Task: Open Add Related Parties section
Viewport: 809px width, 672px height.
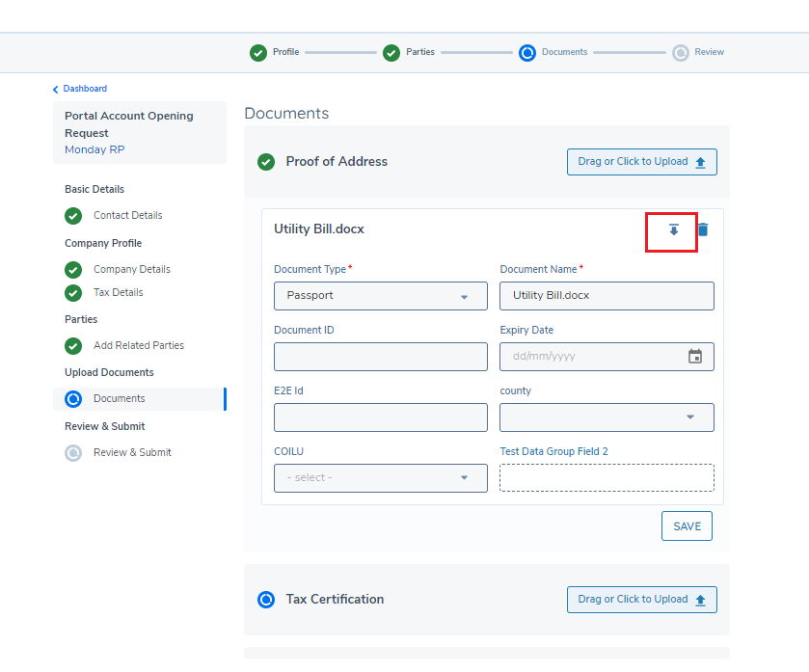Action: point(138,346)
